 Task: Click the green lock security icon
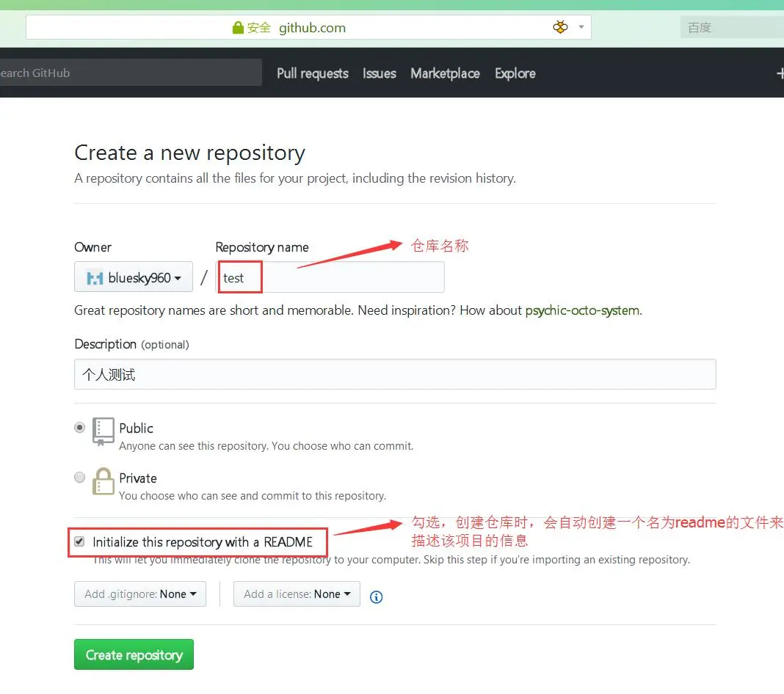coord(238,27)
